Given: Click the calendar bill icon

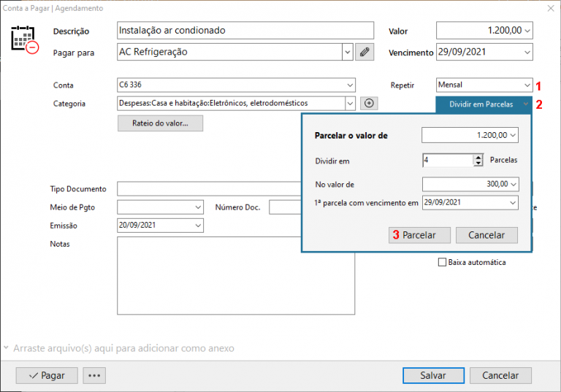Looking at the screenshot, I should (24, 39).
